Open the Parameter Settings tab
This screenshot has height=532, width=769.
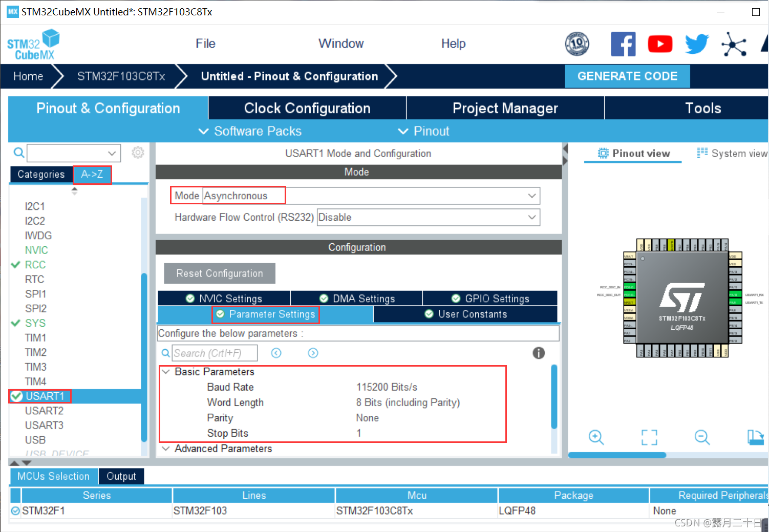(x=265, y=314)
